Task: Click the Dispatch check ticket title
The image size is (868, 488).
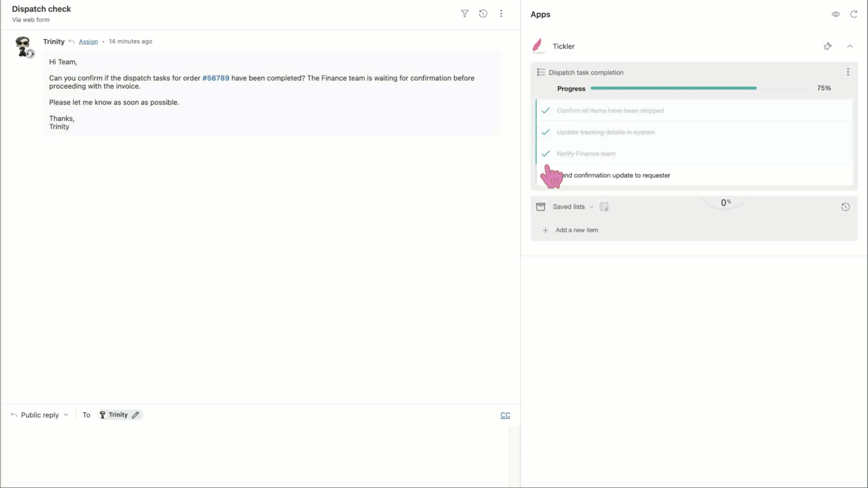Action: tap(41, 9)
